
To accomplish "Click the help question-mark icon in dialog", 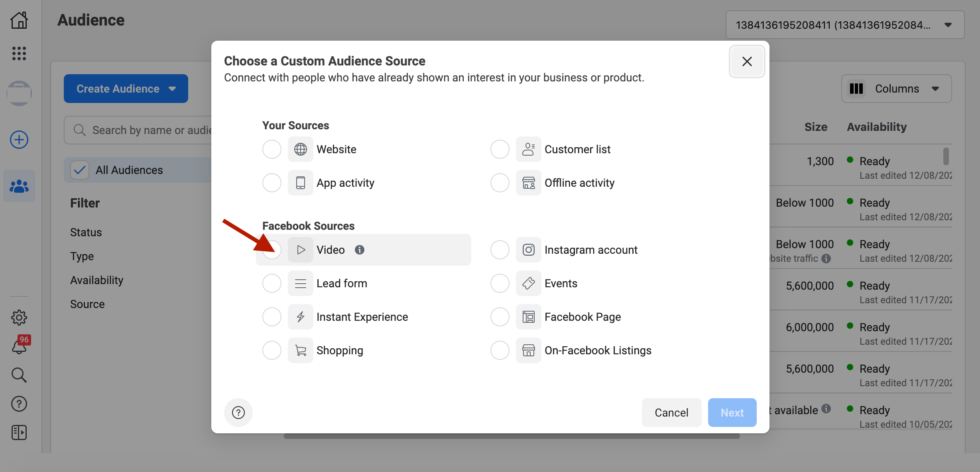I will tap(238, 412).
